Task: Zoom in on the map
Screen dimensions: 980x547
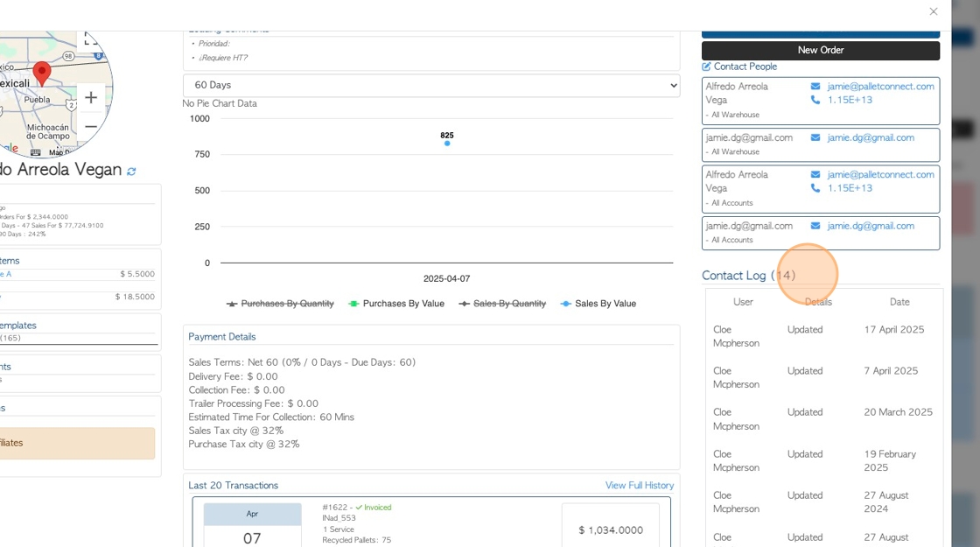Action: (x=91, y=97)
